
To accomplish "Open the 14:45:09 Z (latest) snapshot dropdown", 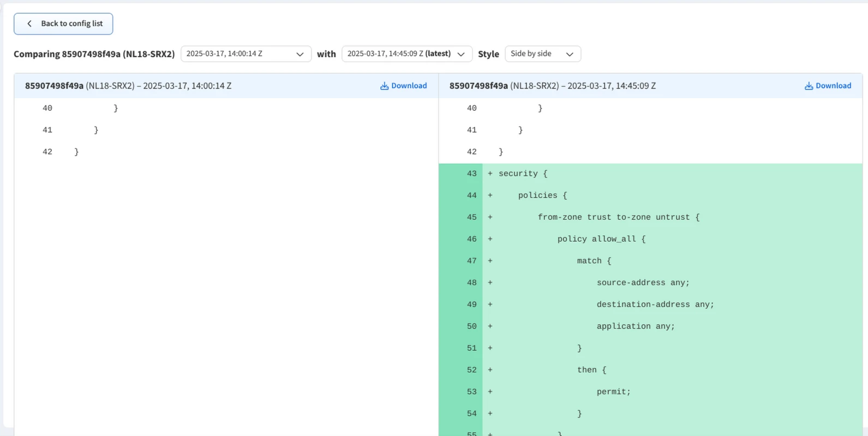I will point(406,54).
